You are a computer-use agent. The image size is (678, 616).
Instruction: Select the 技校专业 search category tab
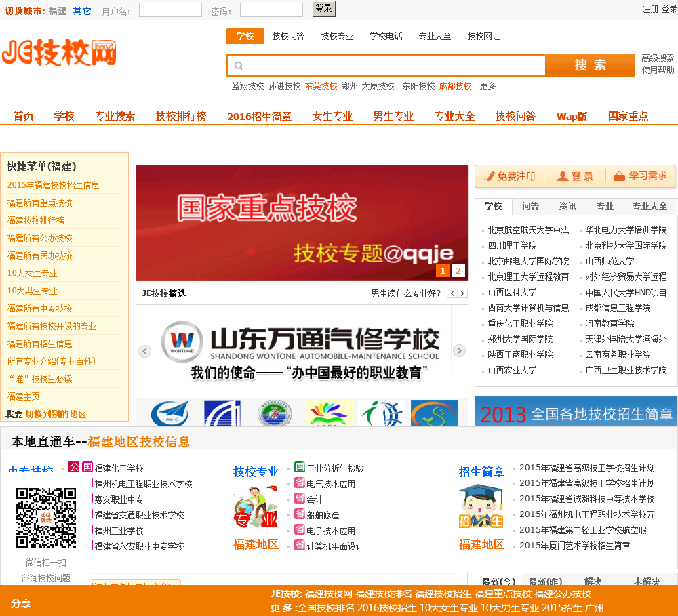[337, 37]
